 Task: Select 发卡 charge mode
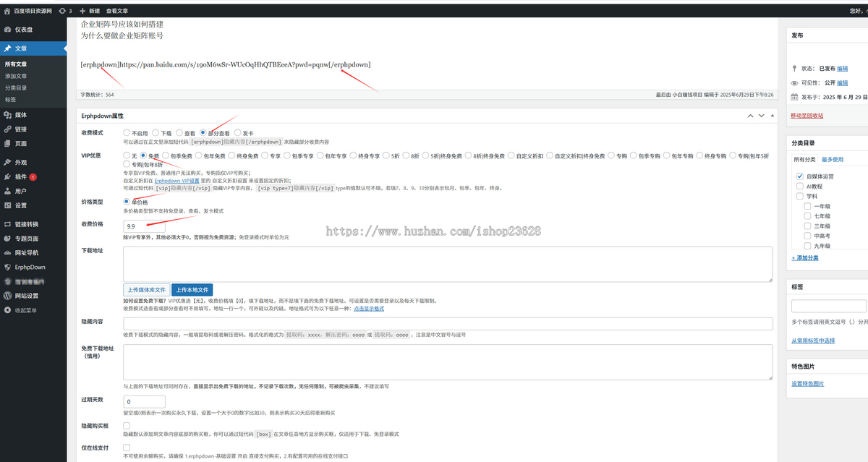coord(238,133)
